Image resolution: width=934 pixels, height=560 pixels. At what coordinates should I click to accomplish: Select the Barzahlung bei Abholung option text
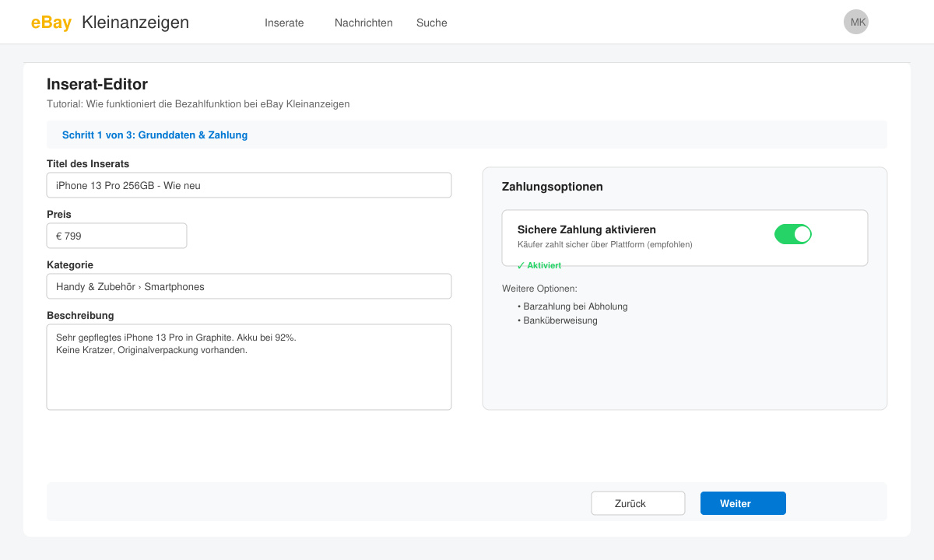573,306
